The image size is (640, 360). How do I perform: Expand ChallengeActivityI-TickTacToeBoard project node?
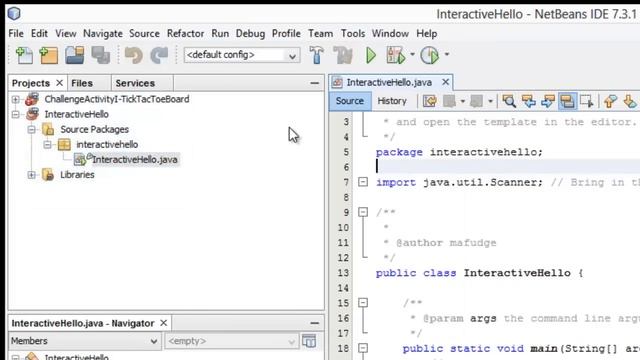click(x=16, y=99)
